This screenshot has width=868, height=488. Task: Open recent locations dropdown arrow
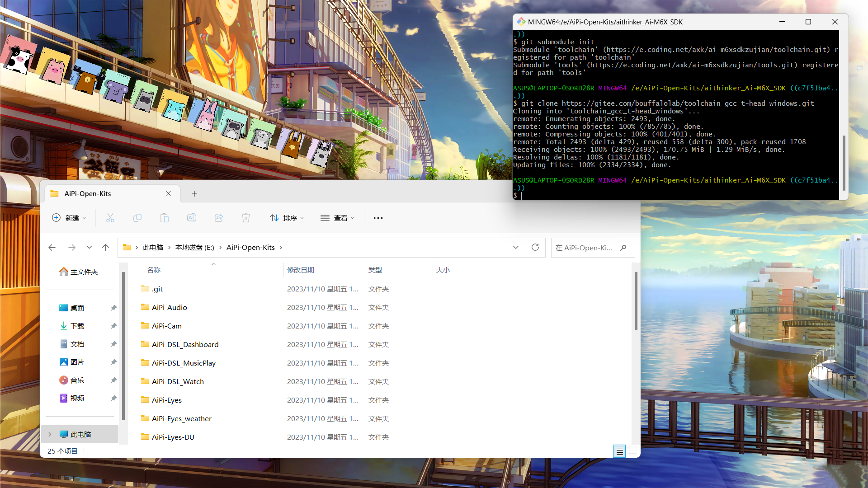click(89, 248)
